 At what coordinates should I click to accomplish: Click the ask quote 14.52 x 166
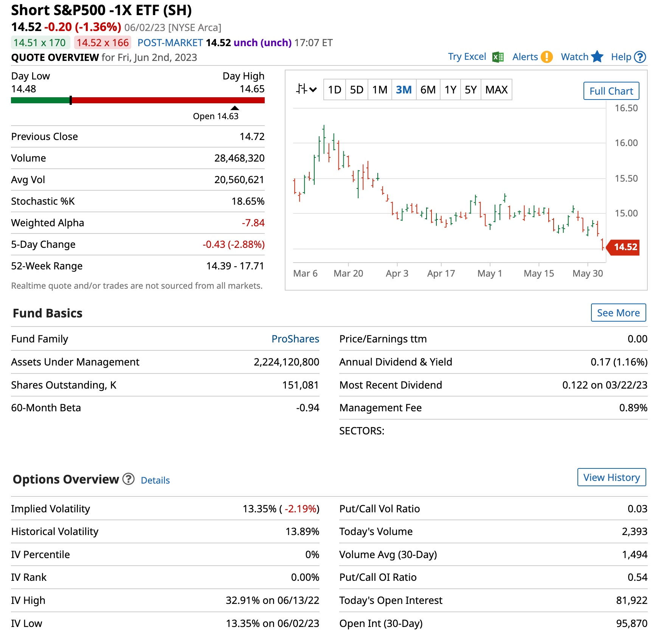click(x=102, y=43)
